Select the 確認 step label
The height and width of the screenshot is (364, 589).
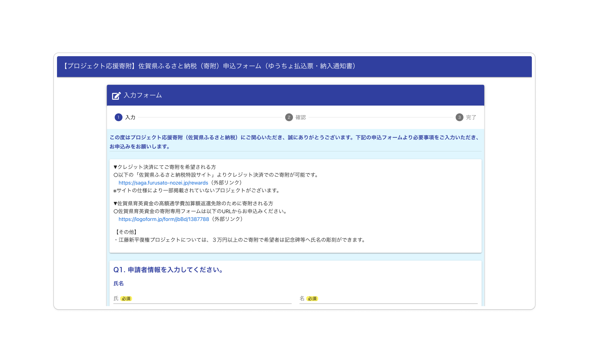301,117
